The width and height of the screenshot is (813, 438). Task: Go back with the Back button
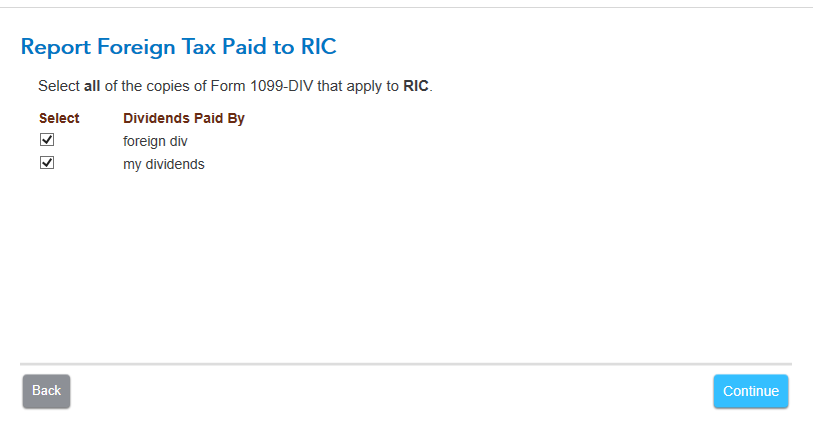[x=46, y=391]
